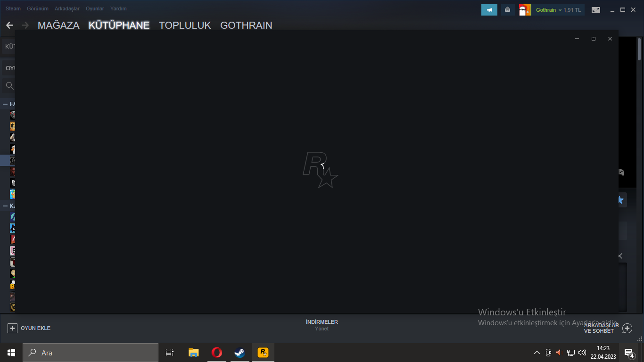
Task: Minimize the Rockstar launcher window
Action: coord(577,39)
